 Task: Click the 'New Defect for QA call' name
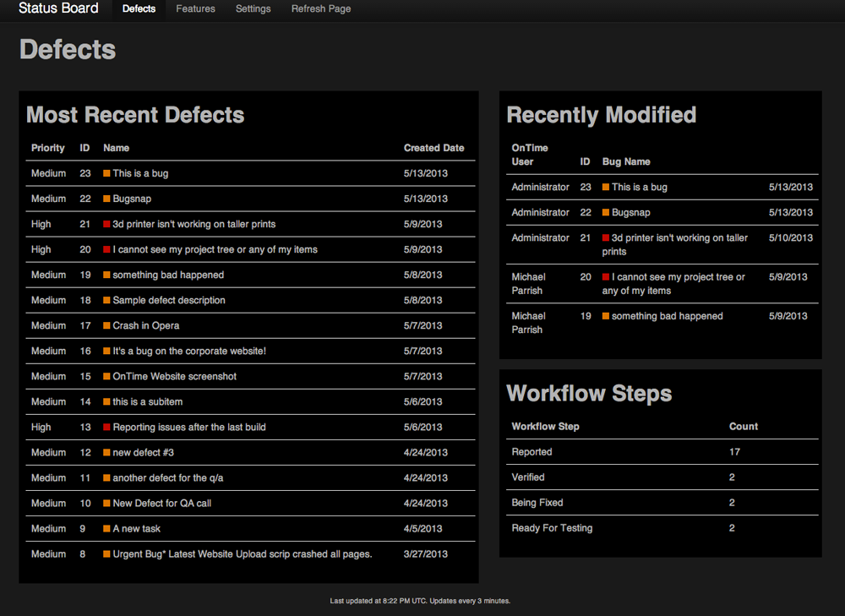tap(162, 504)
